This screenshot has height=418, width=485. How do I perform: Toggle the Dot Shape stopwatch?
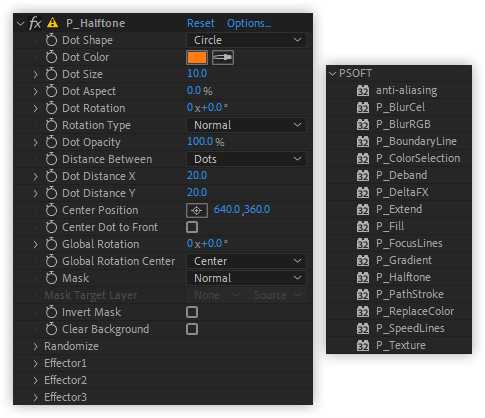click(x=51, y=40)
